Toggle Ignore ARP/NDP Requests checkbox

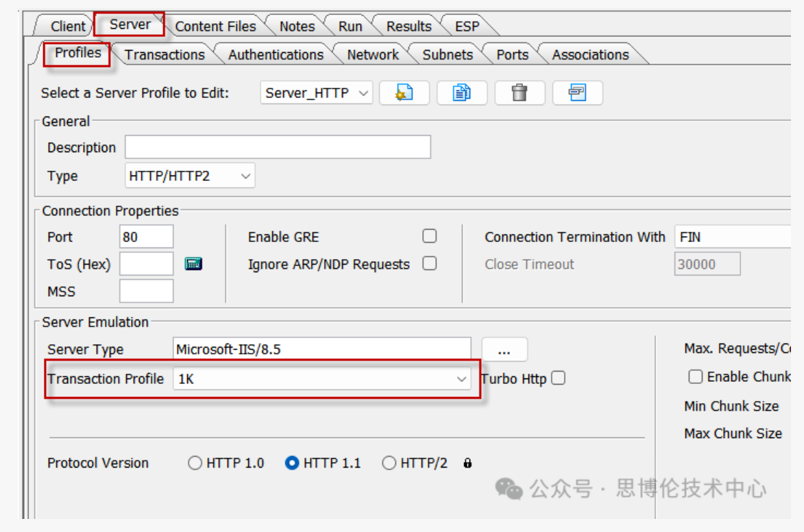coord(429,264)
